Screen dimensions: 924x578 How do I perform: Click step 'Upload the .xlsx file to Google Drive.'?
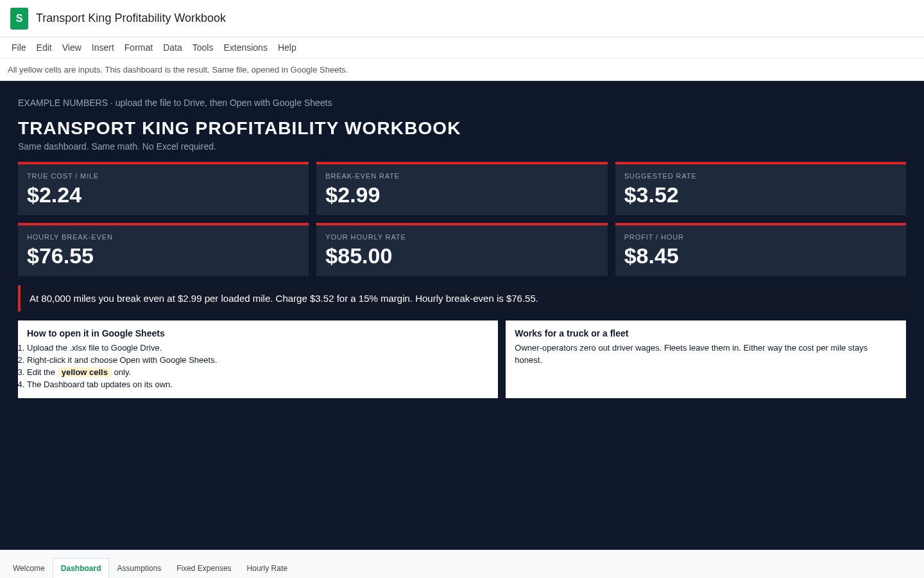(94, 348)
